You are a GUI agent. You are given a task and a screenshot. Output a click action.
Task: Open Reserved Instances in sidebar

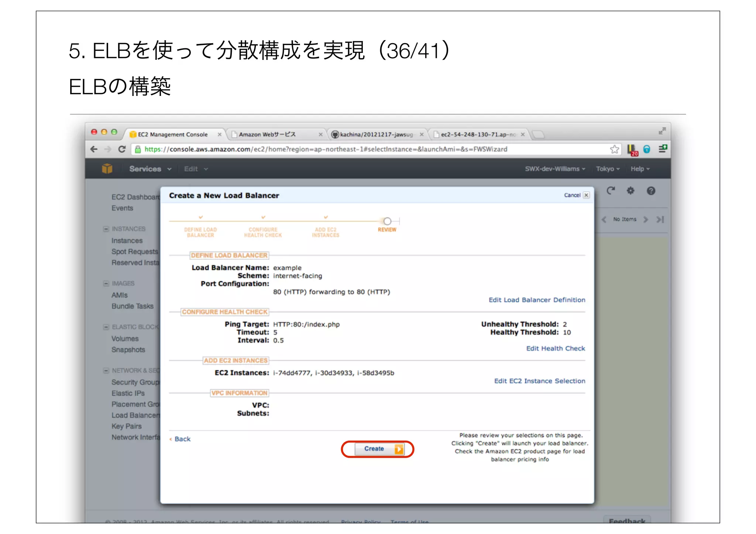pyautogui.click(x=135, y=263)
